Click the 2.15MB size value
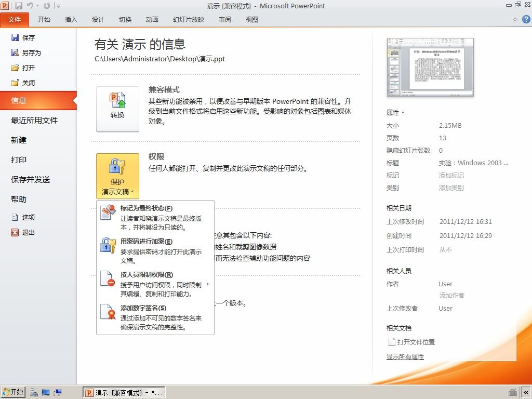Image resolution: width=532 pixels, height=399 pixels. pos(450,126)
